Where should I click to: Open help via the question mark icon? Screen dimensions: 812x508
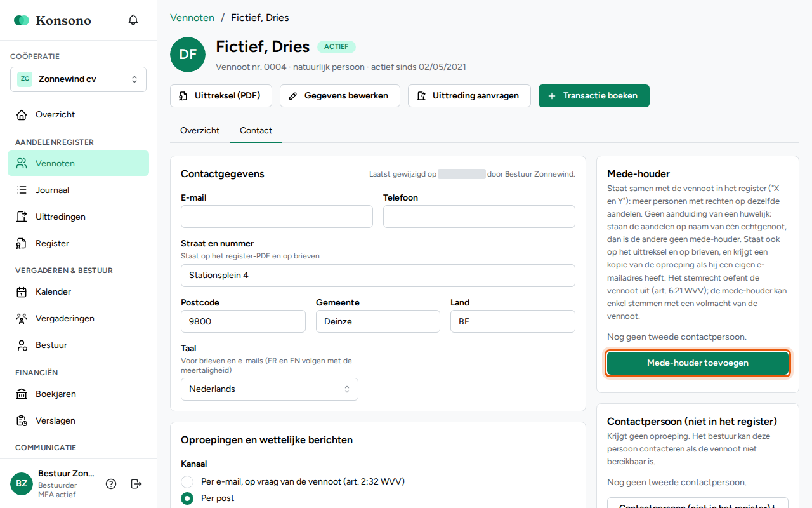[111, 484]
